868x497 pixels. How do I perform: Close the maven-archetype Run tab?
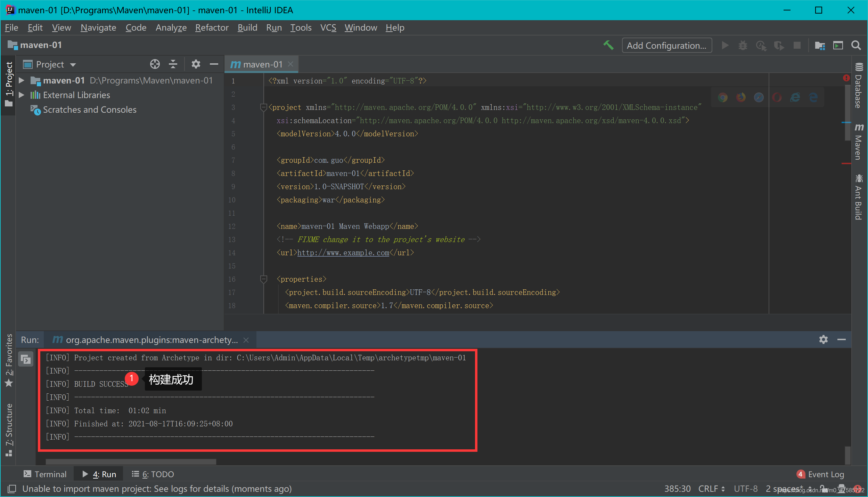click(246, 340)
